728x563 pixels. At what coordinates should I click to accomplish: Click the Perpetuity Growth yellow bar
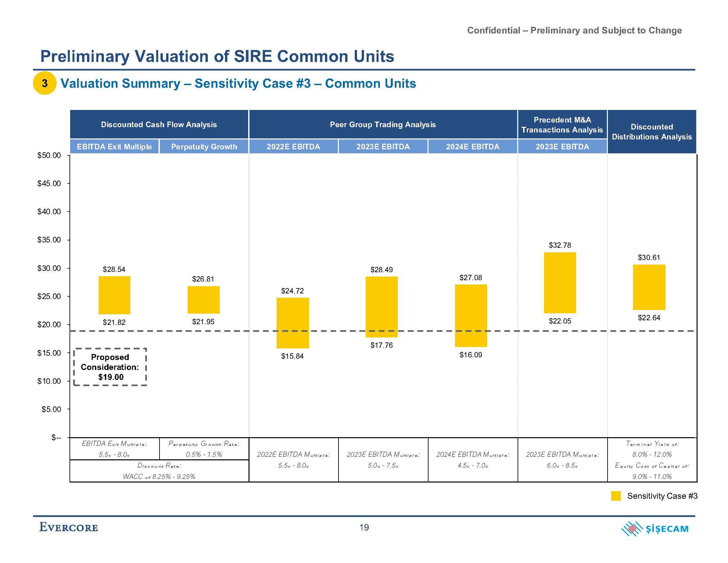(x=203, y=300)
